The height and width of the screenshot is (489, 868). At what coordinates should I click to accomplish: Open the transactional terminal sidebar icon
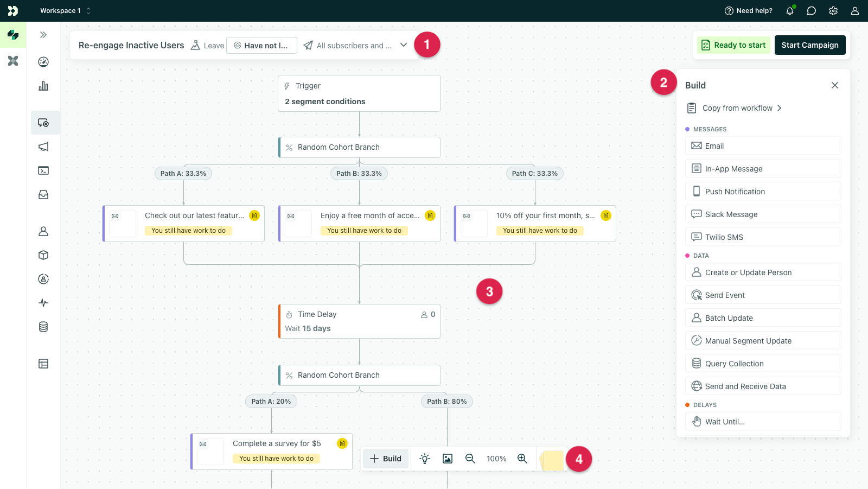43,170
